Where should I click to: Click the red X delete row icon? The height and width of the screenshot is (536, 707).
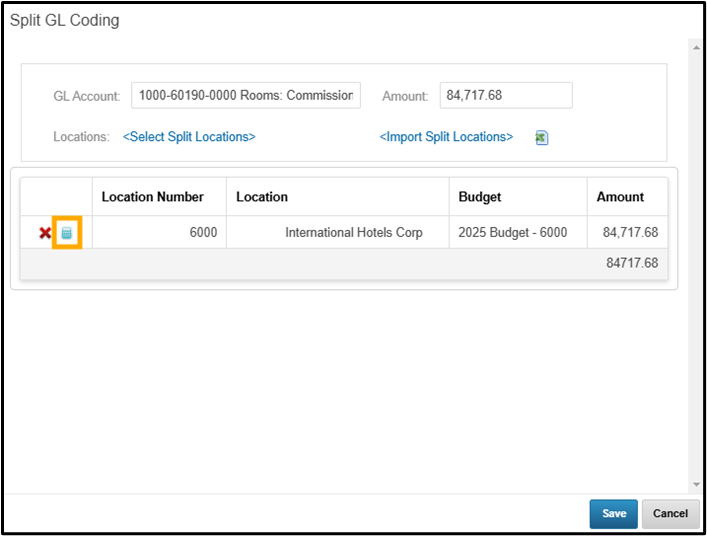45,233
